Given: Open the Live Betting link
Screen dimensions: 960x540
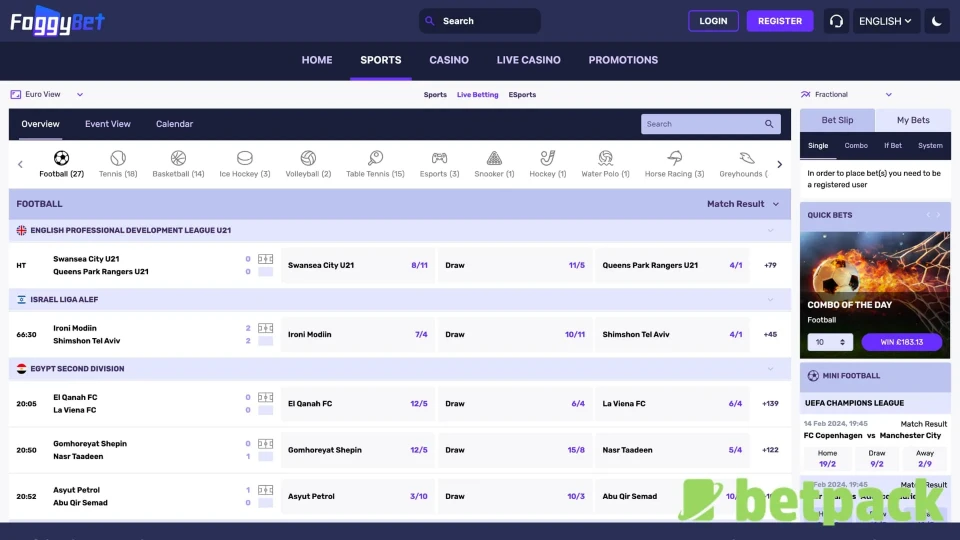Looking at the screenshot, I should tap(478, 95).
